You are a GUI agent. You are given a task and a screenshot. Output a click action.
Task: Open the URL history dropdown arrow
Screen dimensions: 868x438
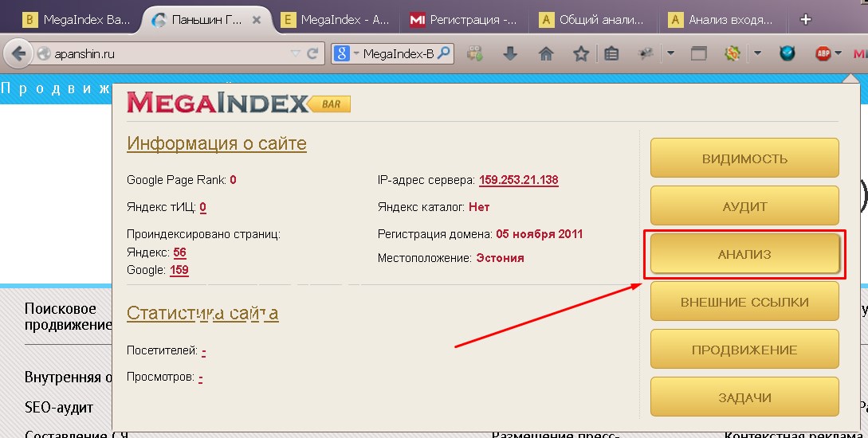[x=296, y=53]
